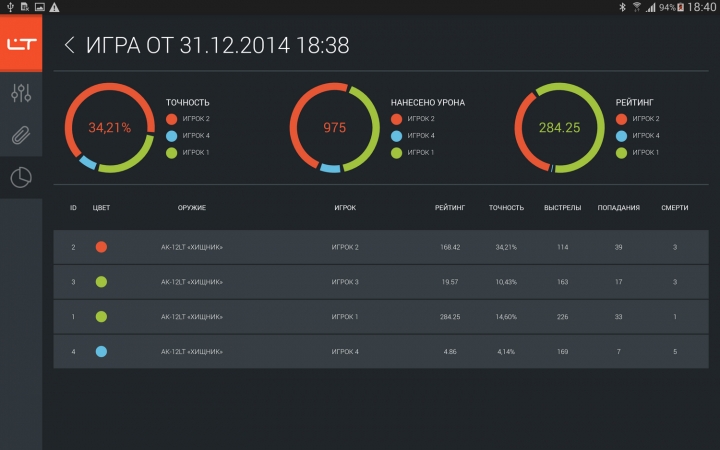Select ИГРОК 1 name in the table
This screenshot has height=450, width=720.
pos(345,317)
